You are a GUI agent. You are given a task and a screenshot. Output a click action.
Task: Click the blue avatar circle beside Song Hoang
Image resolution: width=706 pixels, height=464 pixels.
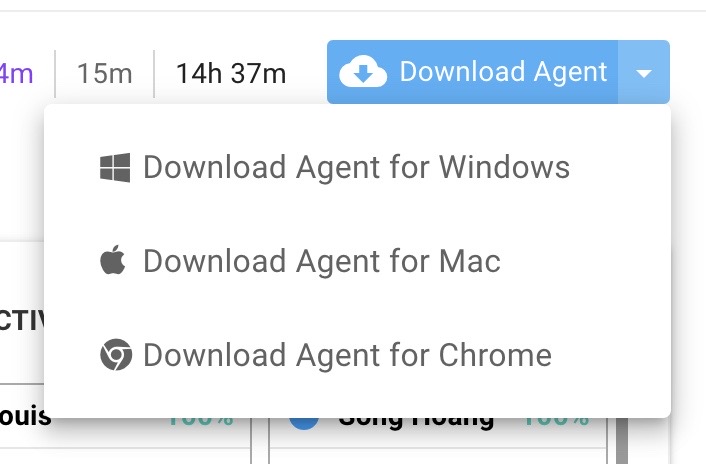[x=304, y=424]
